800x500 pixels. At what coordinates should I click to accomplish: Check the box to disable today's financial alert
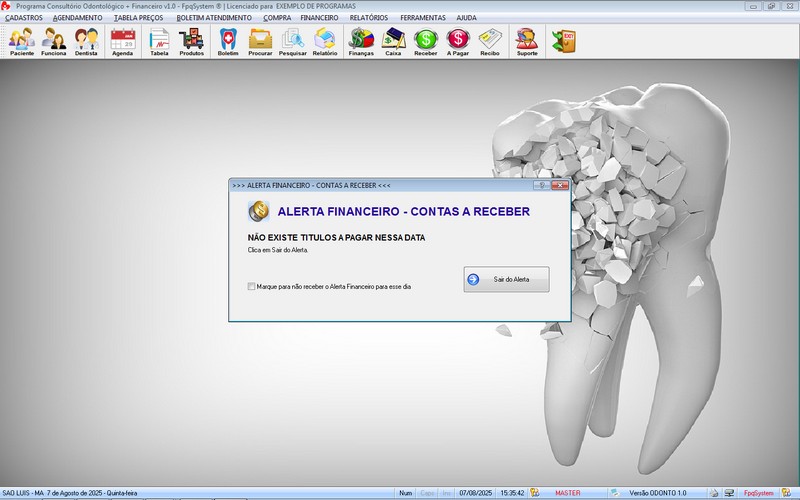pos(252,286)
